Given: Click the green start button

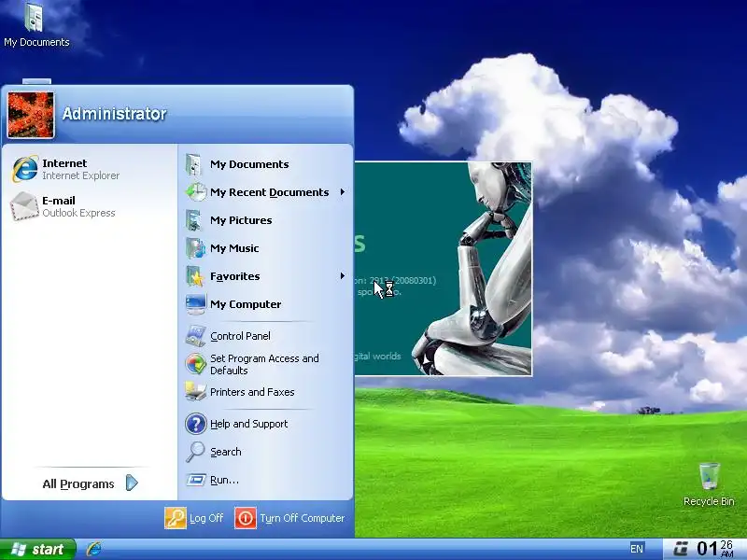Looking at the screenshot, I should click(x=38, y=550).
